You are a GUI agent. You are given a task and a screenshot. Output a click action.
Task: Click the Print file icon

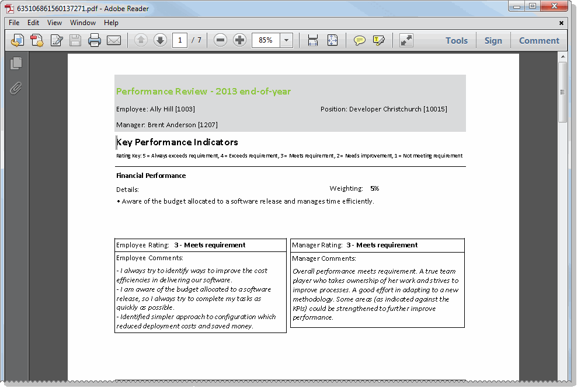[x=95, y=40]
